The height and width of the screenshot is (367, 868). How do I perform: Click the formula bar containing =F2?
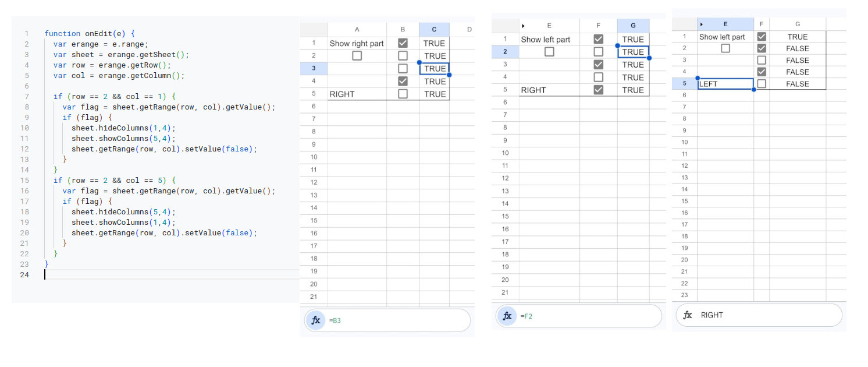pyautogui.click(x=578, y=316)
